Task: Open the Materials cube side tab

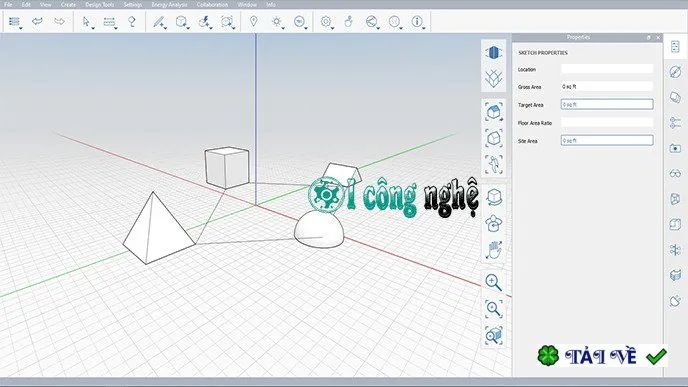Action: [675, 97]
